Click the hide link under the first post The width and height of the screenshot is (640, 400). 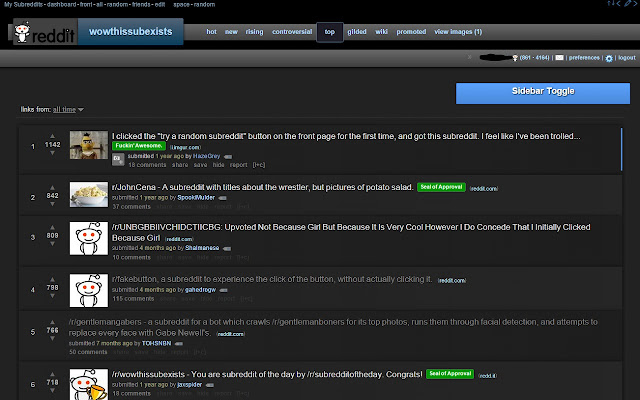pos(218,165)
